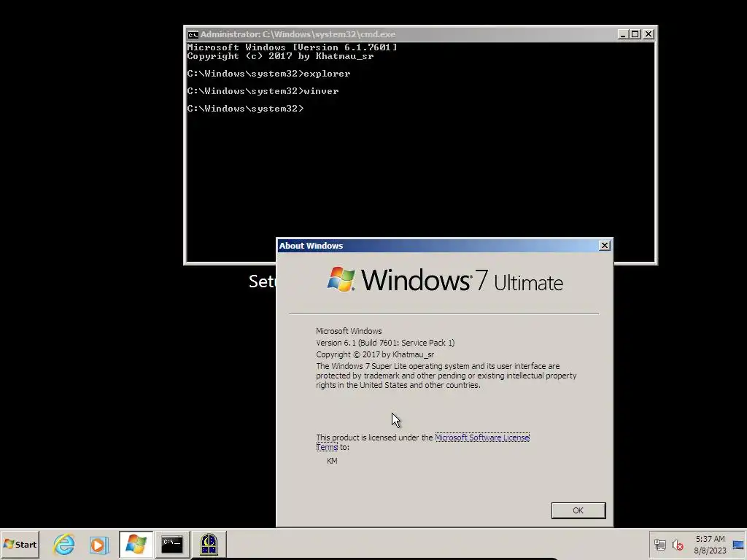This screenshot has height=560, width=747.
Task: Open the Microsoft Software License Terms link
Action: pos(481,437)
